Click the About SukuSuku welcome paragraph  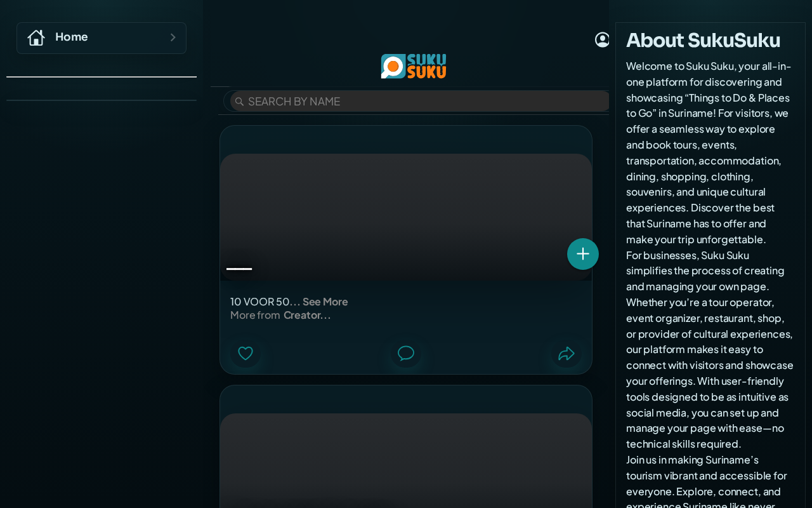click(710, 152)
